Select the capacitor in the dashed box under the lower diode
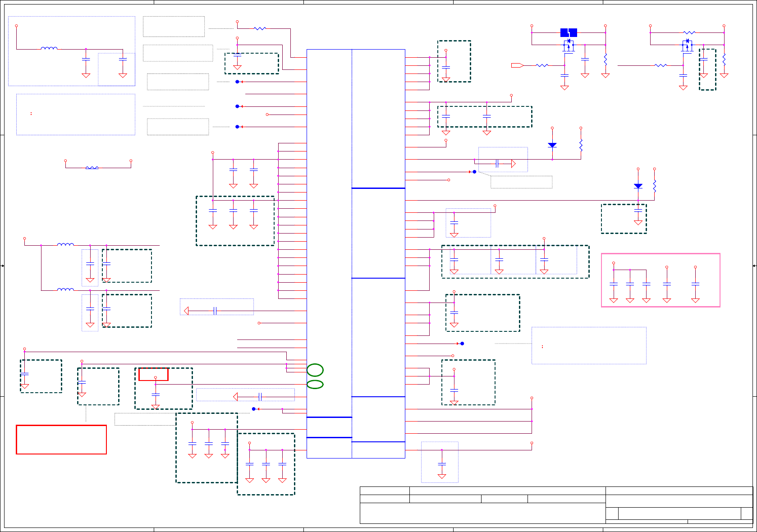Screen dimensions: 757x532 click(x=638, y=210)
